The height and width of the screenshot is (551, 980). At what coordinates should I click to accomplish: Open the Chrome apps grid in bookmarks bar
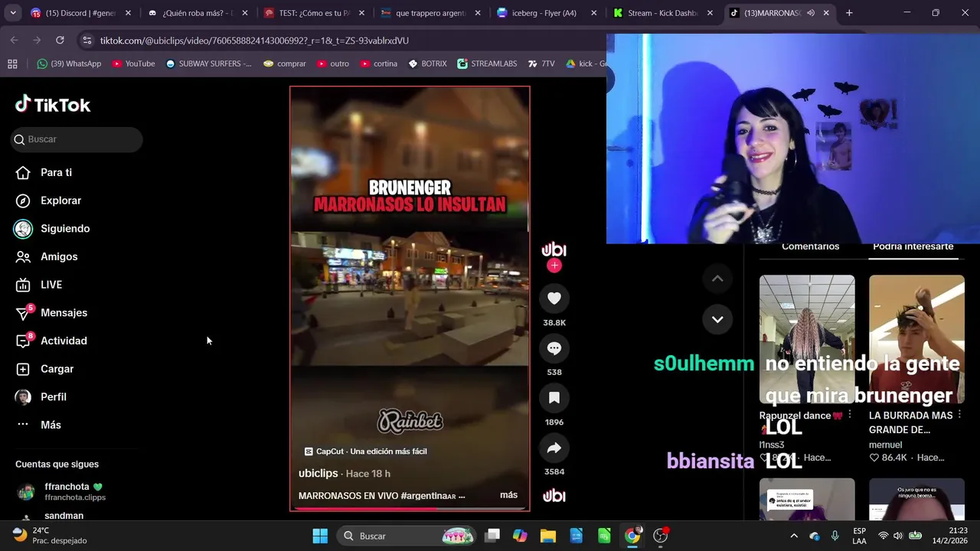pos(12,64)
